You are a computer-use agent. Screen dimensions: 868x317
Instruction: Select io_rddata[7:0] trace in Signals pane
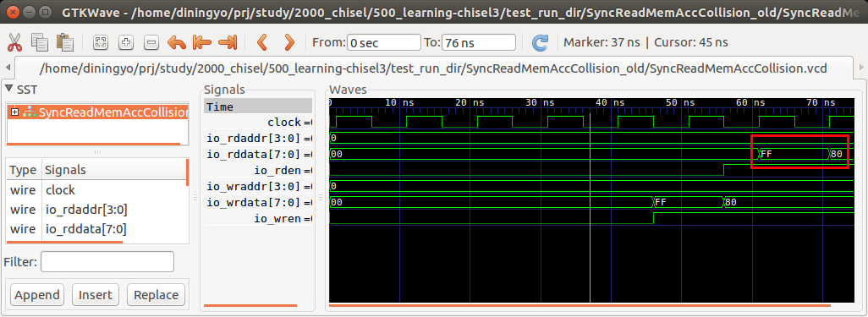coord(258,155)
